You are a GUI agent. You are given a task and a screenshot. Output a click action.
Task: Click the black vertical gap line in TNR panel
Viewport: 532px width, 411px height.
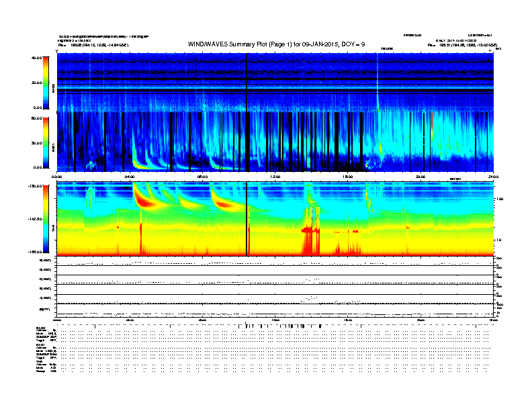[247, 219]
